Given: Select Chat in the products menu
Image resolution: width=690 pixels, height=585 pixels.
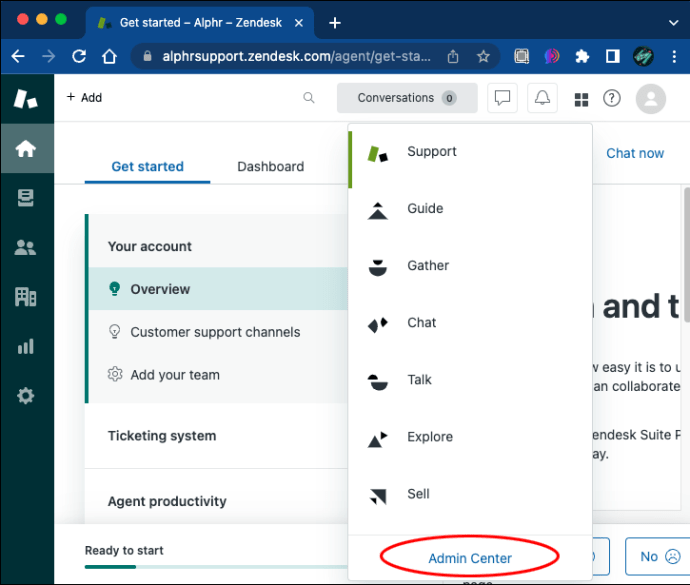Looking at the screenshot, I should tap(470, 323).
